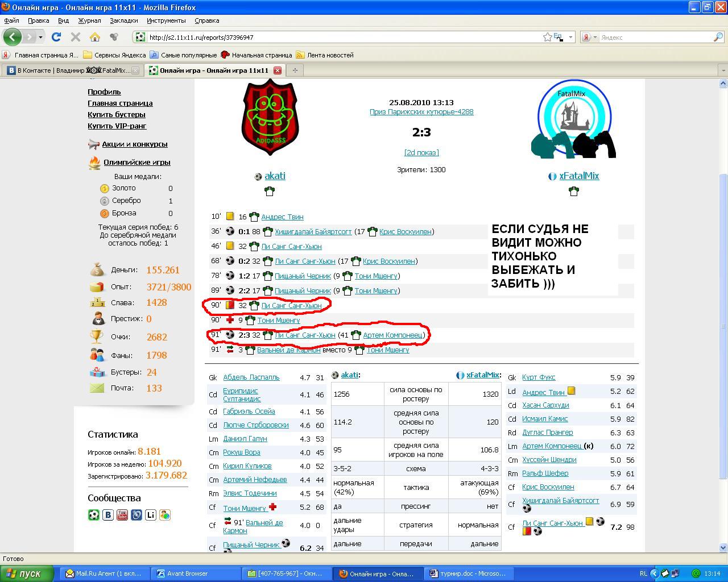The width and height of the screenshot is (728, 582).
Task: Open a new tab with plus button
Action: [295, 70]
